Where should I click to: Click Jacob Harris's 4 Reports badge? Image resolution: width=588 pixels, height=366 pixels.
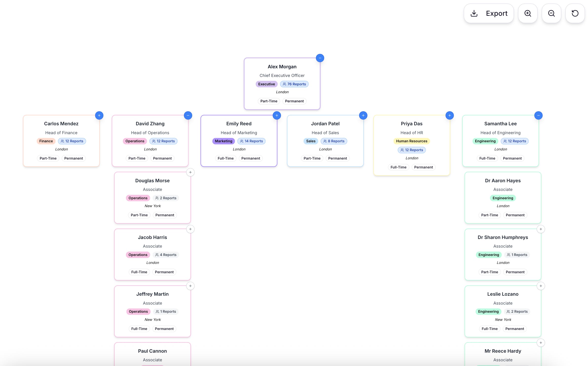(x=166, y=255)
